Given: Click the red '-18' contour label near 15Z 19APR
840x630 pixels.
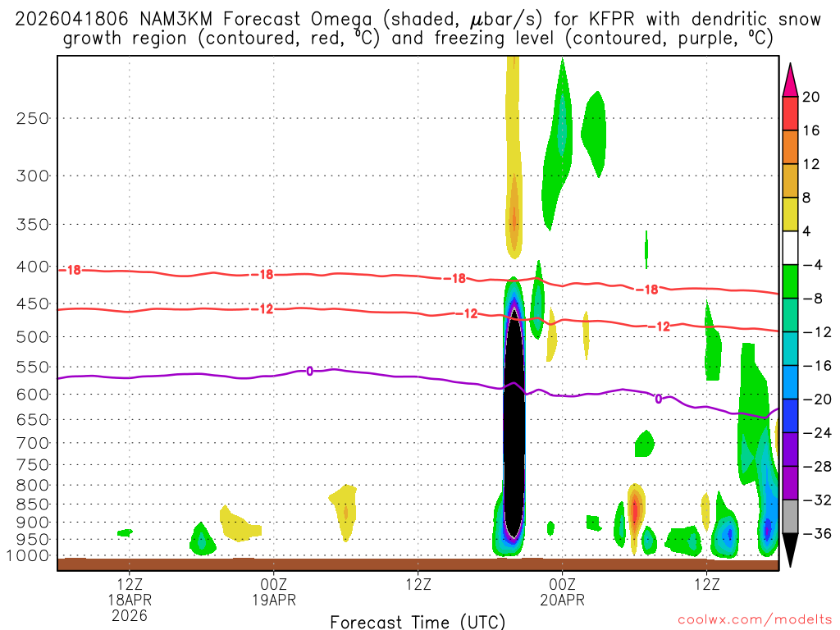Looking at the screenshot, I should click(454, 279).
